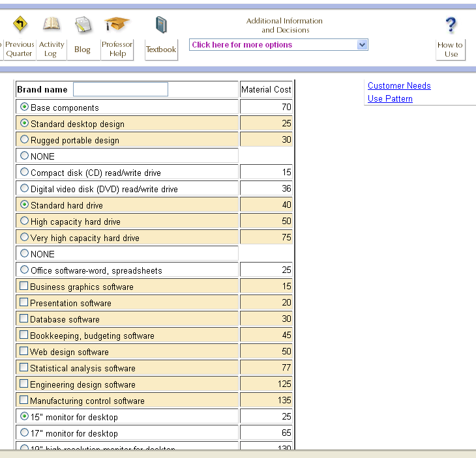Screen dimensions: 476x458
Task: Open the Customer Needs link
Action: [x=399, y=86]
